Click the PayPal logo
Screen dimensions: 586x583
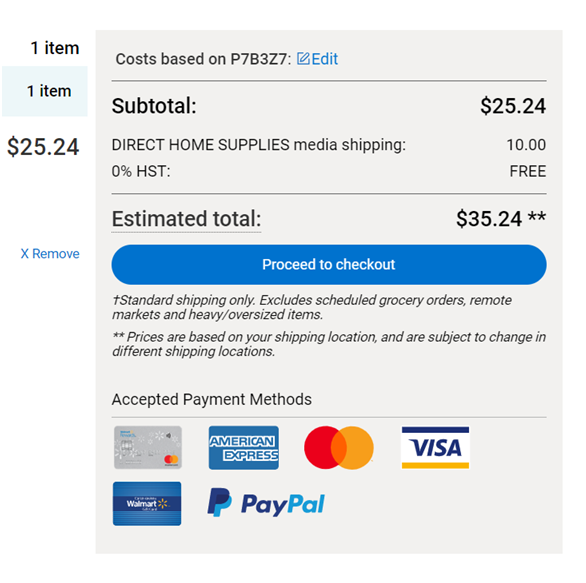click(x=266, y=504)
